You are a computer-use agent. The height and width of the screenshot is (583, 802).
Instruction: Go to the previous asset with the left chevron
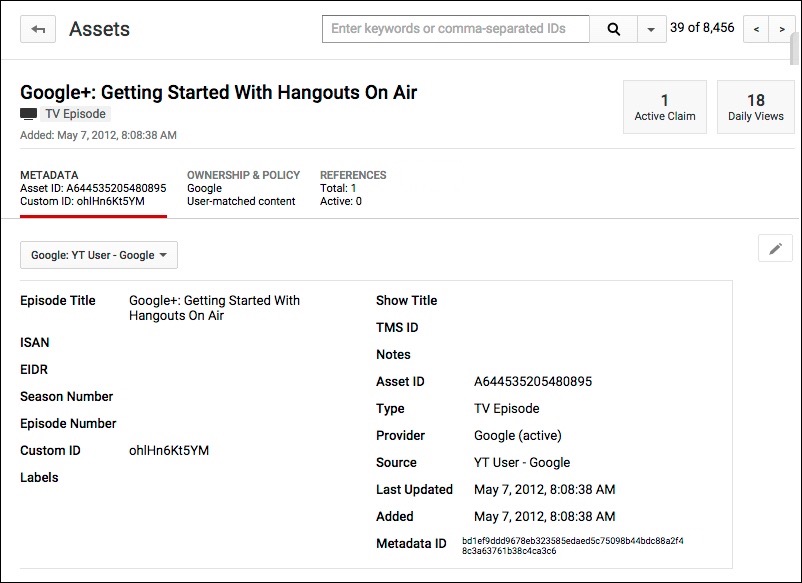pos(756,29)
